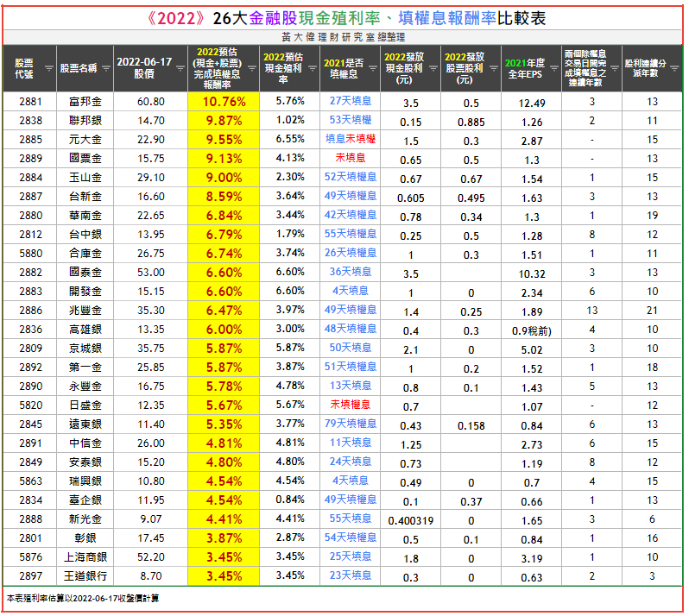The image size is (689, 616).
Task: Select stock name cell 日盛金
Action: (x=85, y=405)
